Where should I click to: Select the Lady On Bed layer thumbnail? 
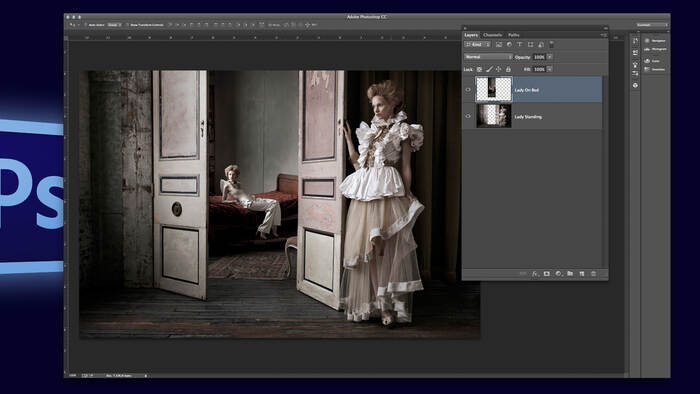pyautogui.click(x=494, y=89)
